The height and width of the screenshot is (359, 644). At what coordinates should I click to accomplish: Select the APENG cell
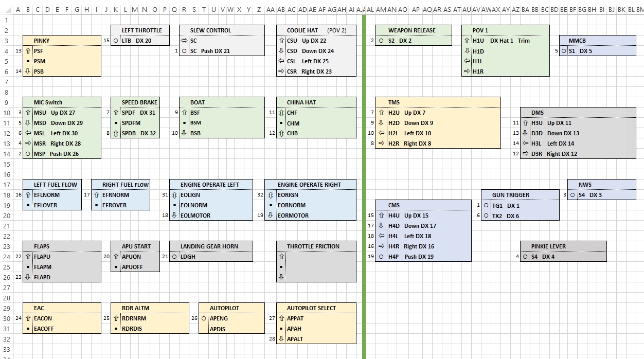(x=237, y=318)
